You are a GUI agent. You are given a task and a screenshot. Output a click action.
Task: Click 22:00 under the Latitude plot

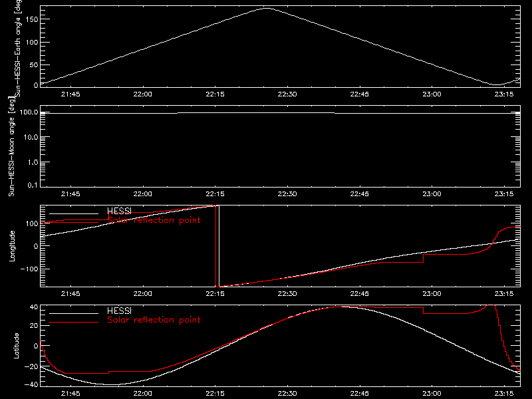pyautogui.click(x=142, y=394)
